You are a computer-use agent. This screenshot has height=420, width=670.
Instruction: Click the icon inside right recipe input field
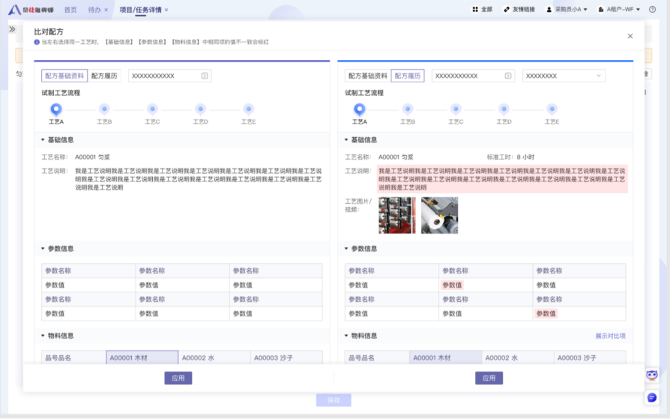508,76
